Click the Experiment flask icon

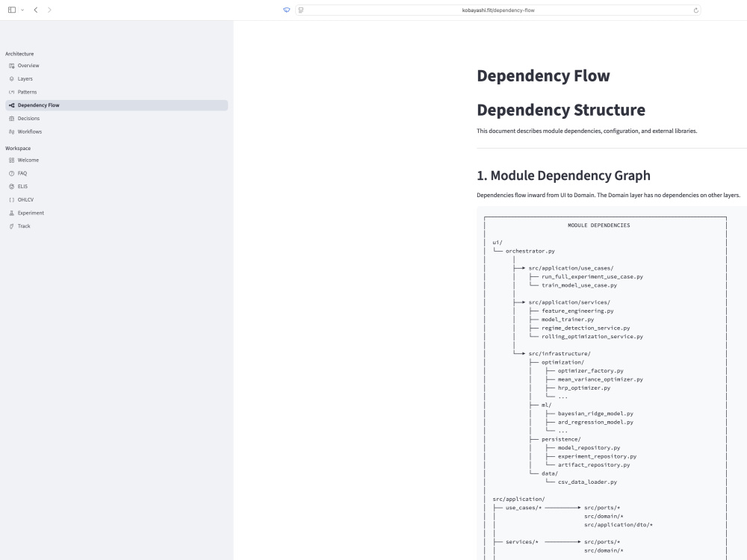click(x=11, y=213)
